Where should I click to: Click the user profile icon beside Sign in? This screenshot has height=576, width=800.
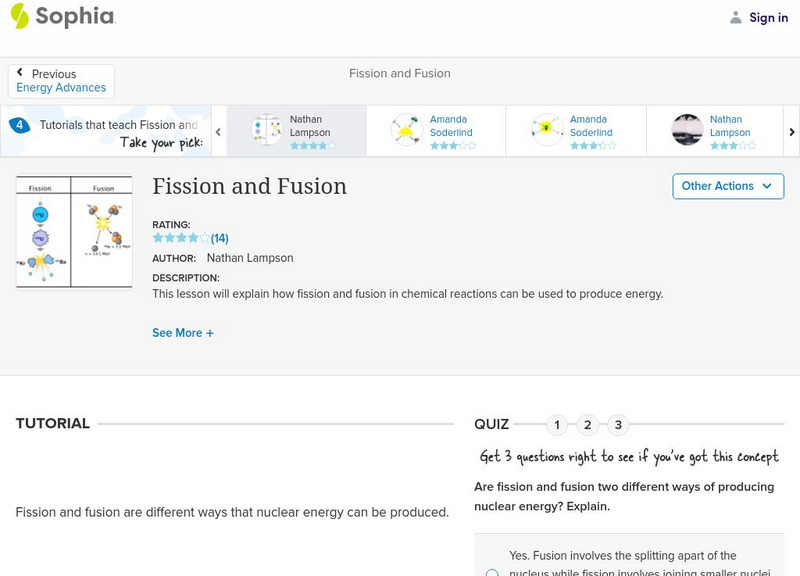coord(736,17)
